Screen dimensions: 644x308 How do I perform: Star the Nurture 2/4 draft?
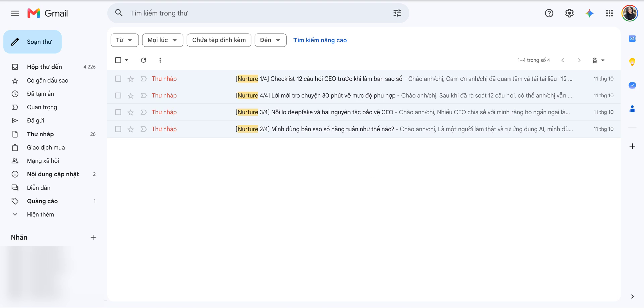pos(131,129)
